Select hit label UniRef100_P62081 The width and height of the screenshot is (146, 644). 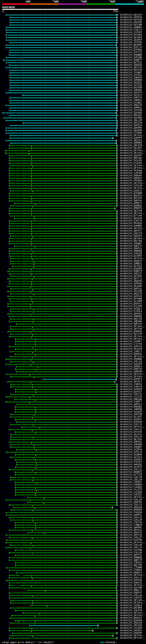[131, 161]
